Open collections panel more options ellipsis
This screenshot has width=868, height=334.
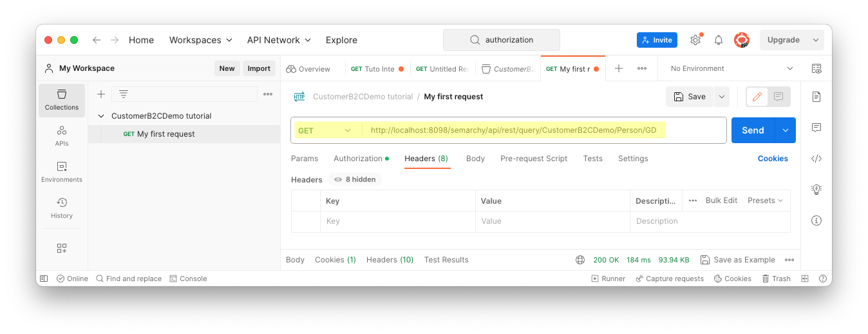coord(268,94)
